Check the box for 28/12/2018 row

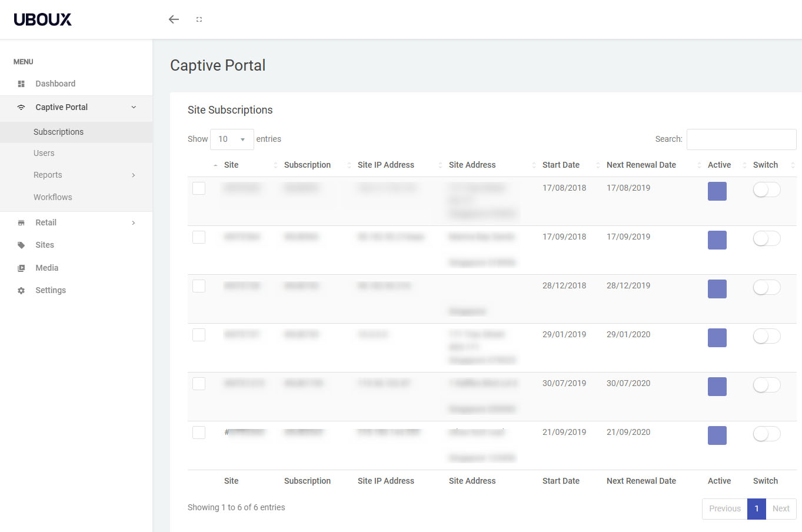199,286
